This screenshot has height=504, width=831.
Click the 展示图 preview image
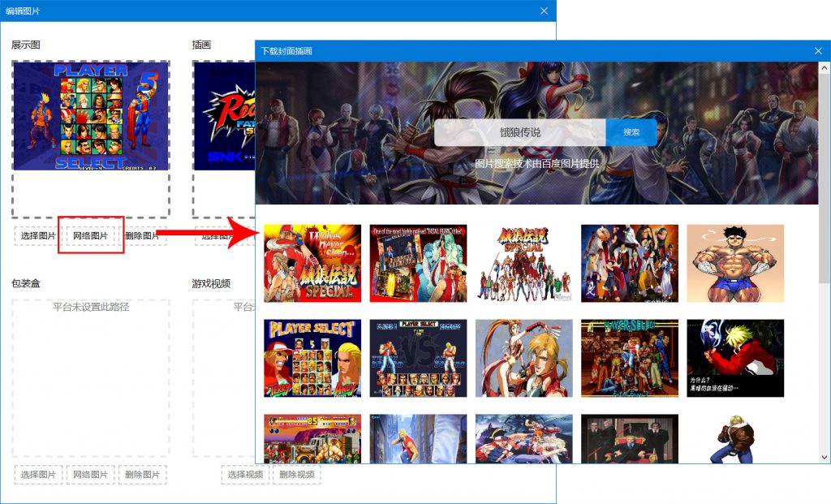pos(90,116)
